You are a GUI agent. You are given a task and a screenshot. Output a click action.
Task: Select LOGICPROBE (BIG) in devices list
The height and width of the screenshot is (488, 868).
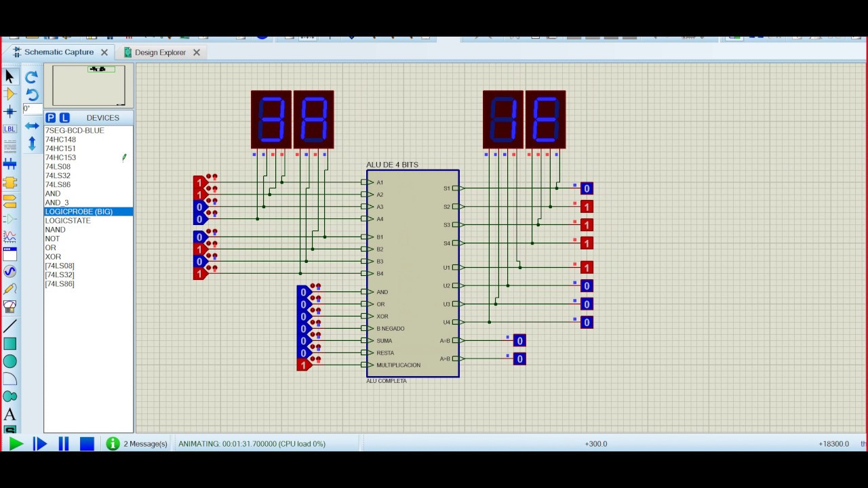point(88,211)
